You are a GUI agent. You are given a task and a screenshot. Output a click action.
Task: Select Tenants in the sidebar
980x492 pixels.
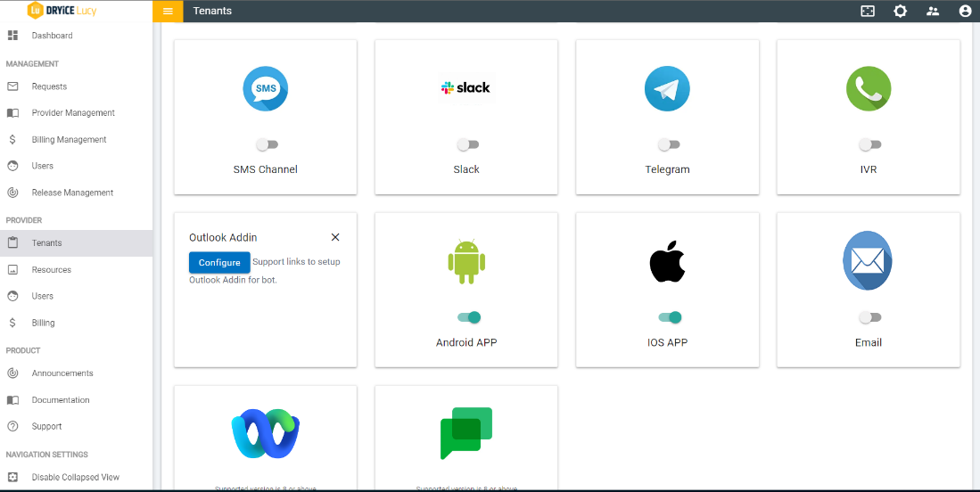(77, 243)
